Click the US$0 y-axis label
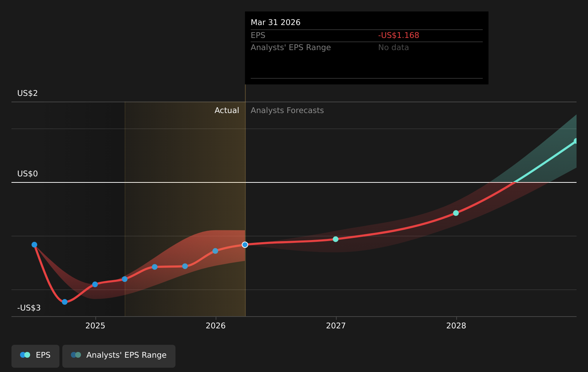The width and height of the screenshot is (588, 372). (28, 174)
